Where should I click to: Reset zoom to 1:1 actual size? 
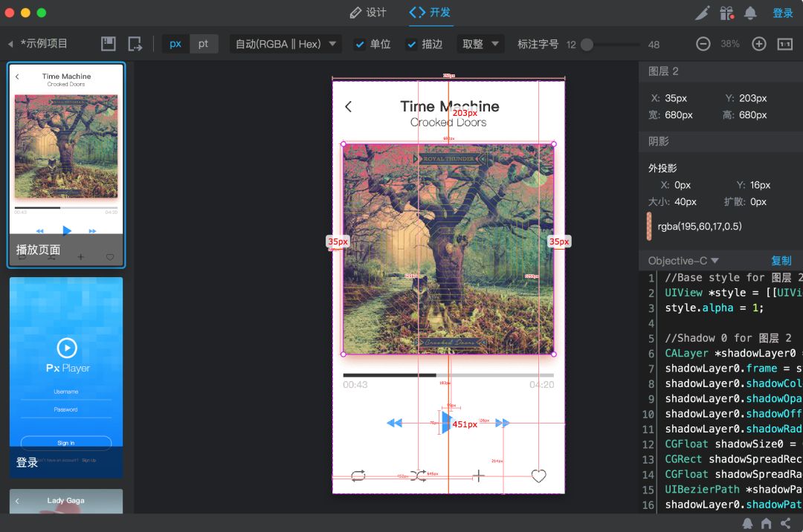[785, 44]
